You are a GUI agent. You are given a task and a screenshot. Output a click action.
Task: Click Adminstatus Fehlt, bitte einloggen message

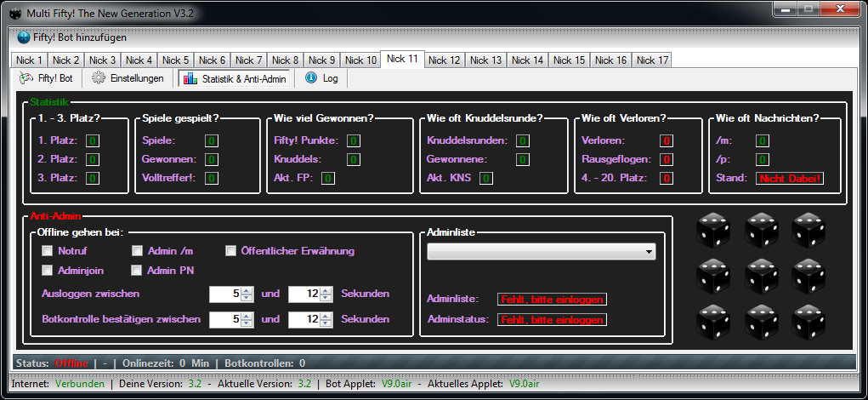(552, 320)
